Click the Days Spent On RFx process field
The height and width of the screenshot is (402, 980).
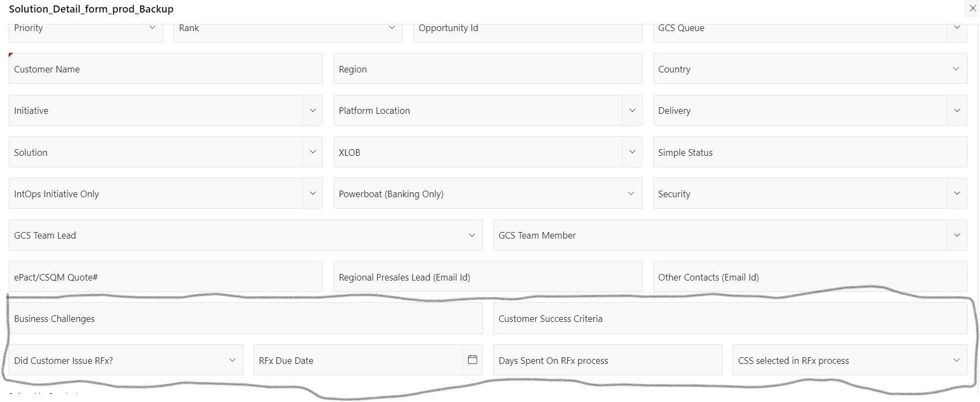point(606,360)
